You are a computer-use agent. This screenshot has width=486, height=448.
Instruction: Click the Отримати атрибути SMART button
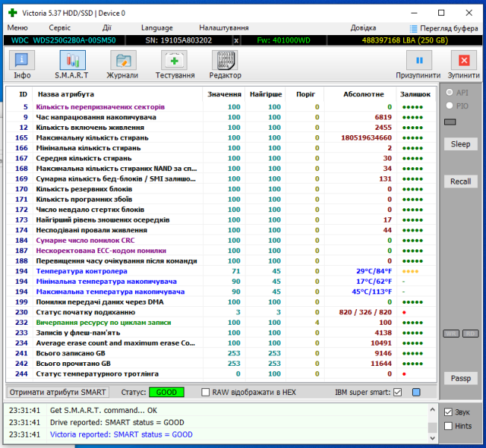58,392
